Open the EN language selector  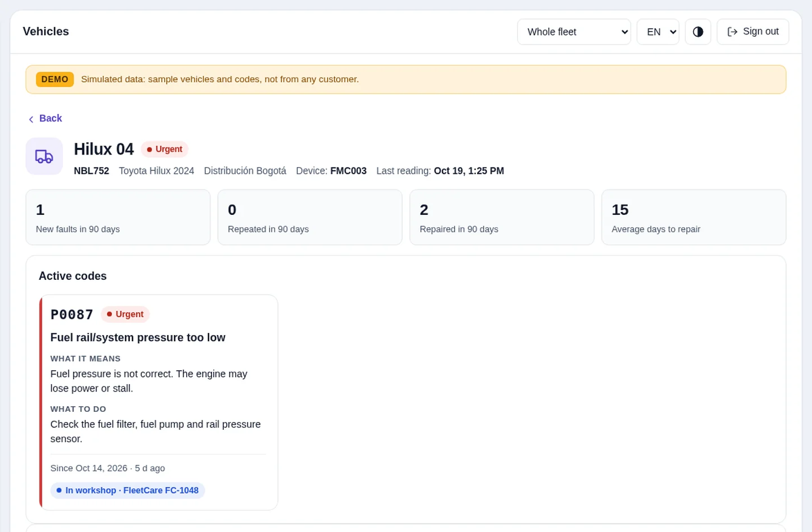pyautogui.click(x=657, y=32)
